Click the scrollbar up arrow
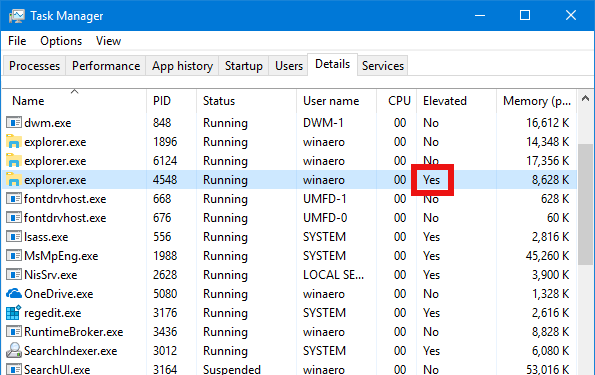Image resolution: width=595 pixels, height=375 pixels. tap(586, 99)
